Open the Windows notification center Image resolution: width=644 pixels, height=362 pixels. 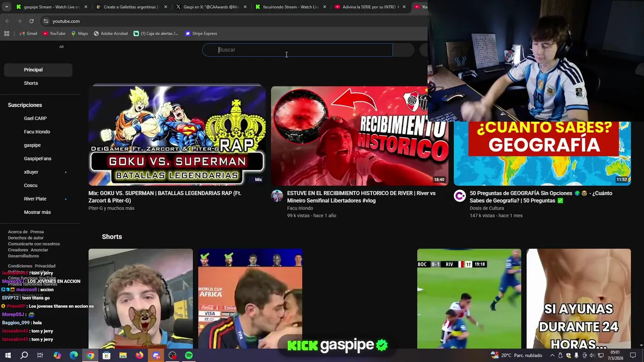coord(633,355)
